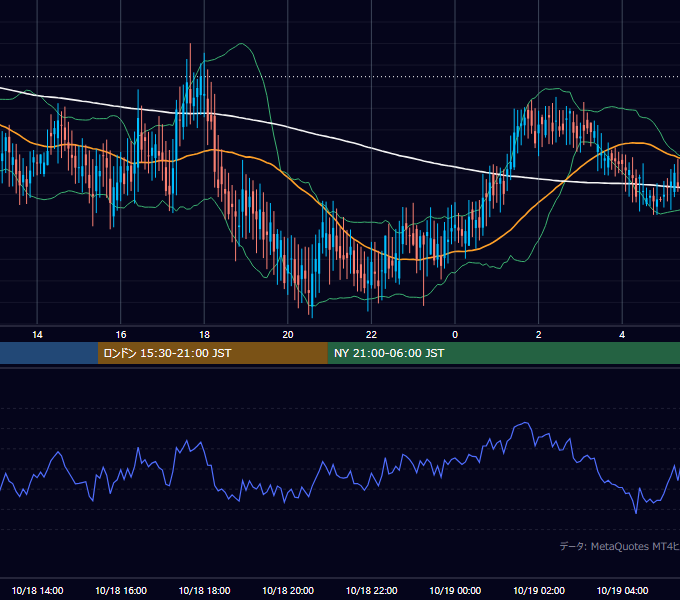
Task: Click the 22 hour axis label
Action: tap(371, 335)
